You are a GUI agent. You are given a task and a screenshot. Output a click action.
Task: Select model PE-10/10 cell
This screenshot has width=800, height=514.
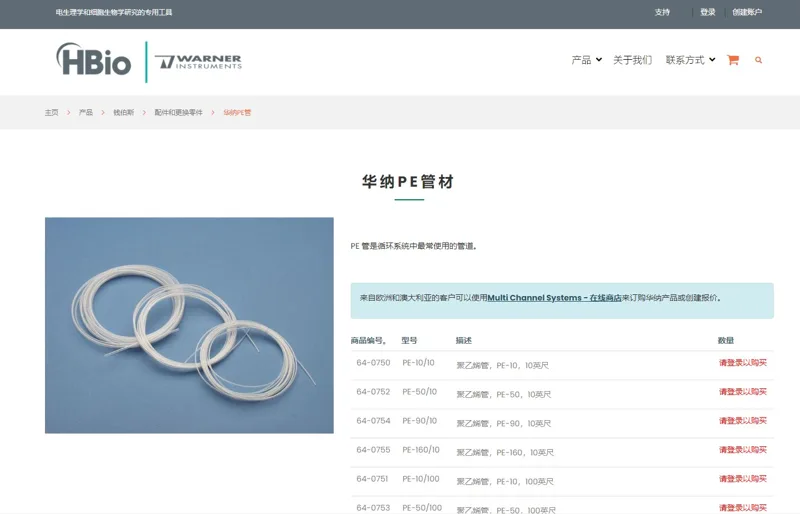coord(418,362)
